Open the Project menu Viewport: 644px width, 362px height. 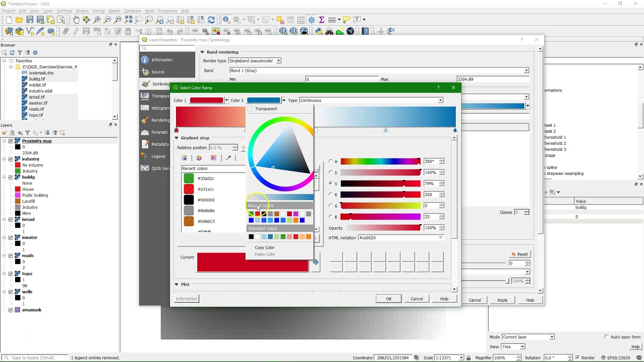tap(9, 11)
